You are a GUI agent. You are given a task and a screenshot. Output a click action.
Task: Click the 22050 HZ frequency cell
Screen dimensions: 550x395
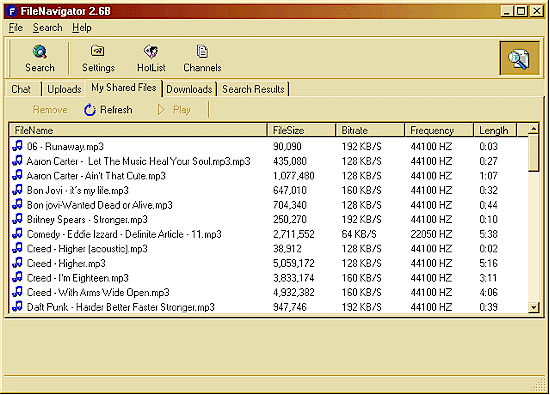point(431,234)
